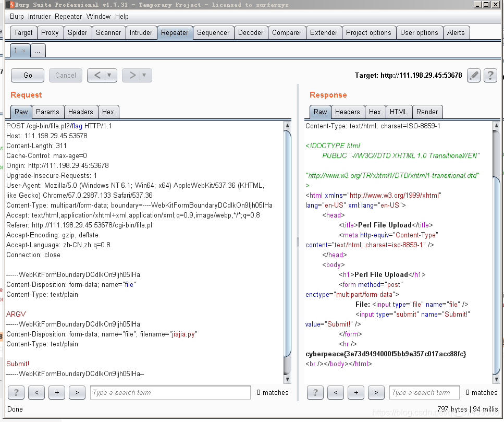Screen dimensions: 504x422
Task: Go to previous response search match
Action: pos(336,392)
